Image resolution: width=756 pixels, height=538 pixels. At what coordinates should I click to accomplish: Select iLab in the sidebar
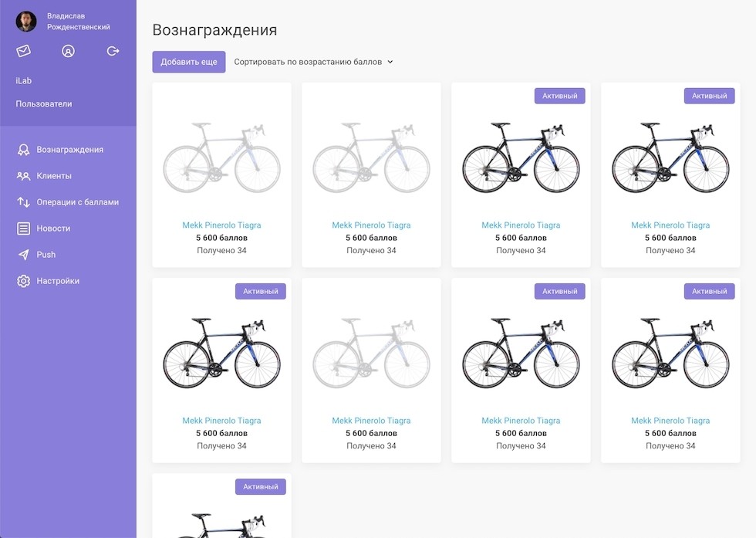click(24, 80)
